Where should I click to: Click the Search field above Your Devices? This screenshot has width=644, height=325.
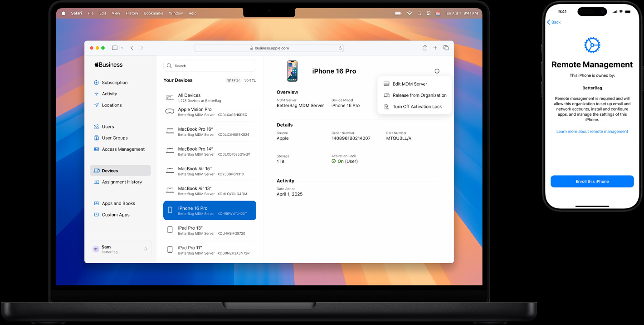click(210, 65)
